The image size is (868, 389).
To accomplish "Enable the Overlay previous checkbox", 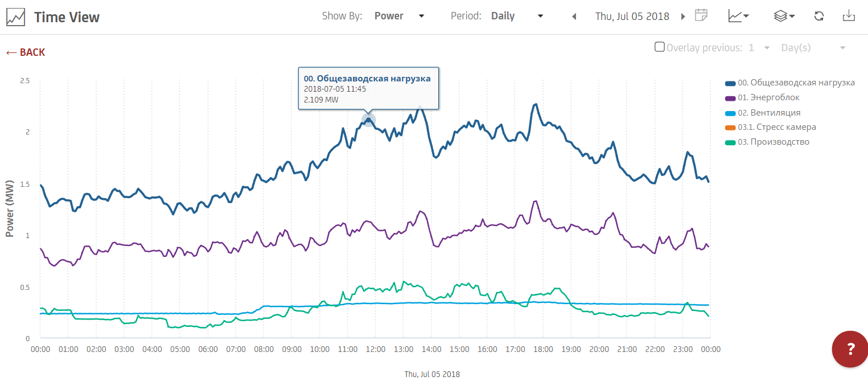I will coord(660,47).
